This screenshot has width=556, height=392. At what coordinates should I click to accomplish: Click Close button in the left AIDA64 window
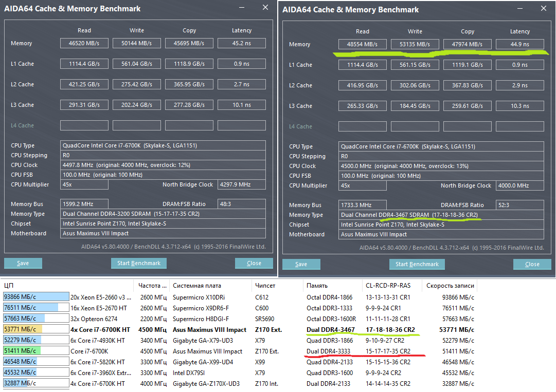pos(254,263)
